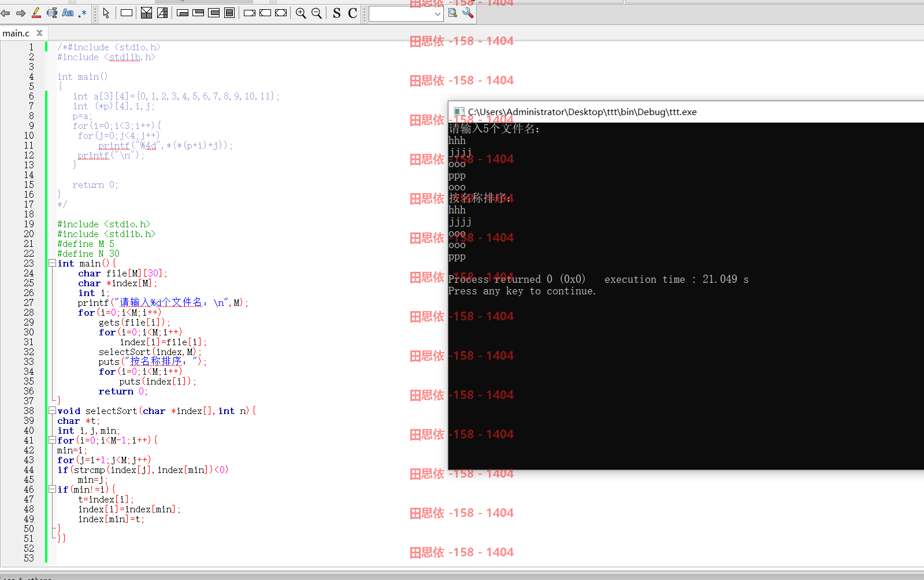Open the toolbar search combo box dropdown
This screenshot has height=580, width=924.
pyautogui.click(x=437, y=13)
